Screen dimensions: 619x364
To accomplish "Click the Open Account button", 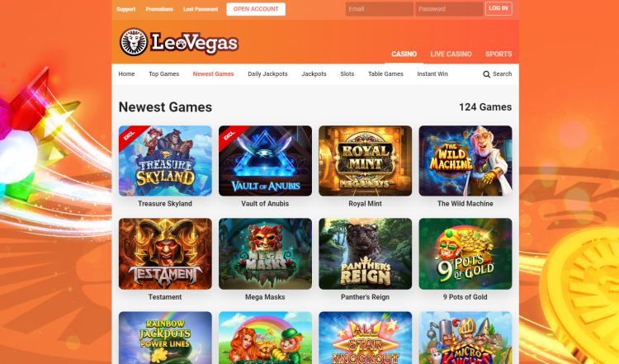I will pyautogui.click(x=256, y=9).
